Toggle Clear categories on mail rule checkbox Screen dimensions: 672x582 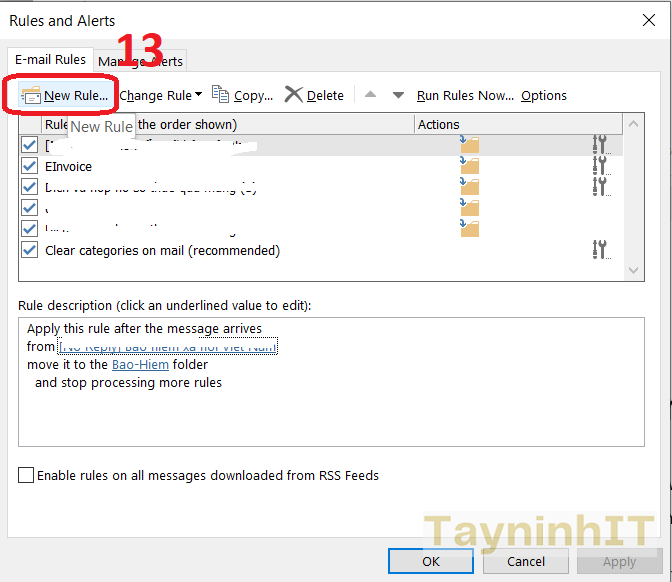pyautogui.click(x=29, y=250)
